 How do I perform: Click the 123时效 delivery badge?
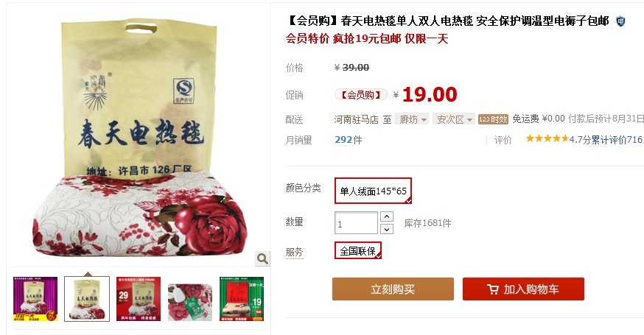pyautogui.click(x=493, y=119)
